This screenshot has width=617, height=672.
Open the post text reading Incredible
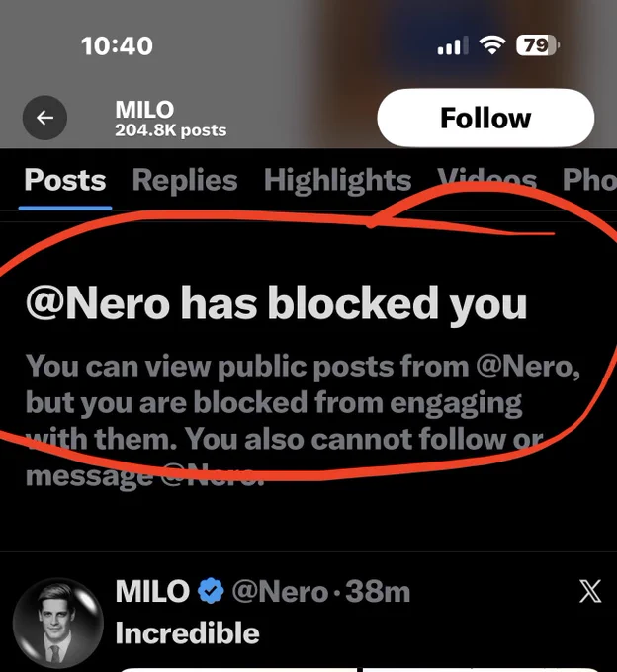(x=187, y=633)
